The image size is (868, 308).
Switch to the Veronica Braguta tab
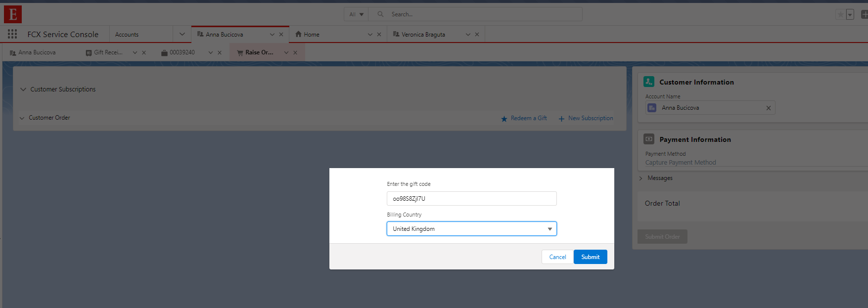pyautogui.click(x=423, y=35)
